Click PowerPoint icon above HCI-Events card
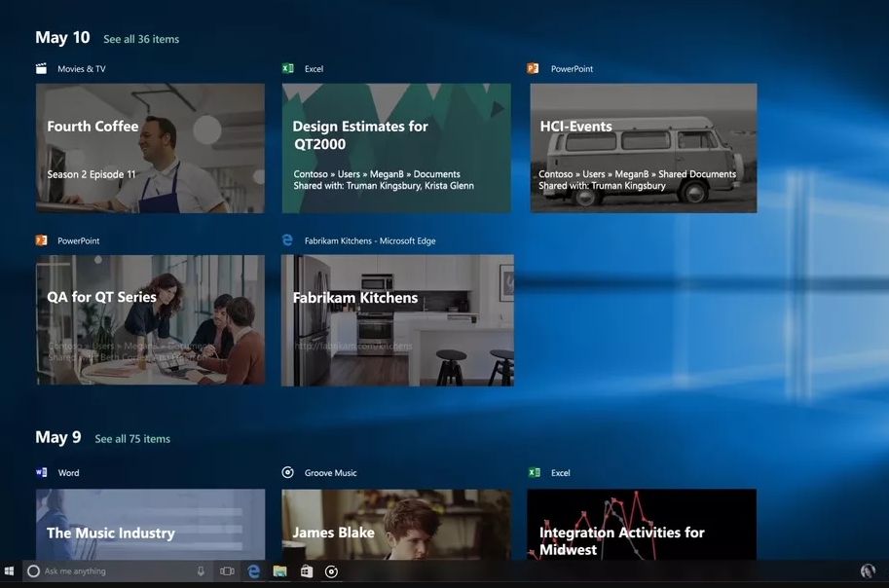This screenshot has width=889, height=588. [533, 68]
